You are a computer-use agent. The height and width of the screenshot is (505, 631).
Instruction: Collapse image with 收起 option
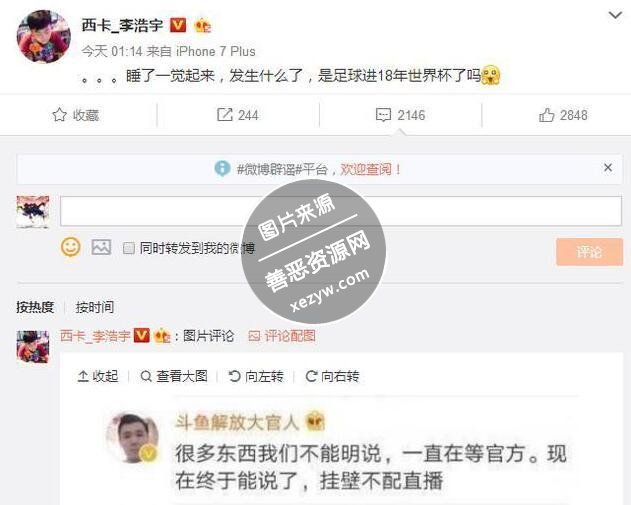[x=98, y=376]
